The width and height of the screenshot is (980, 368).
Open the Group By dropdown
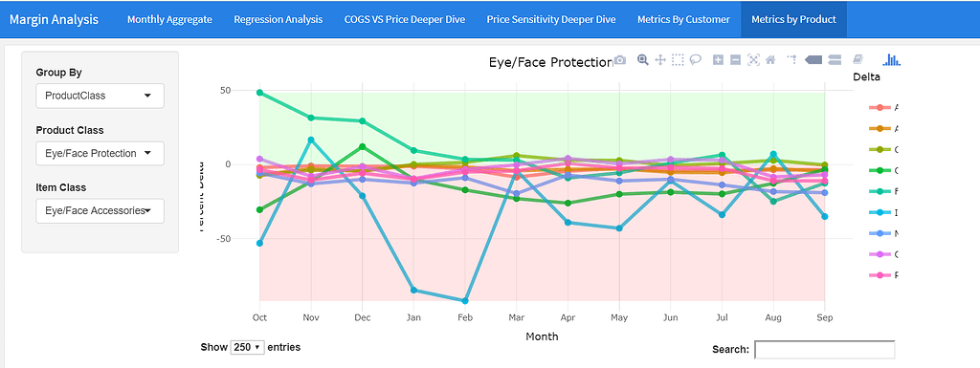point(100,96)
